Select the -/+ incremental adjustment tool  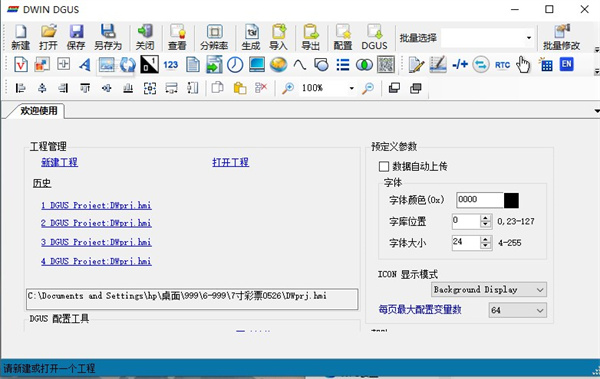tap(460, 64)
